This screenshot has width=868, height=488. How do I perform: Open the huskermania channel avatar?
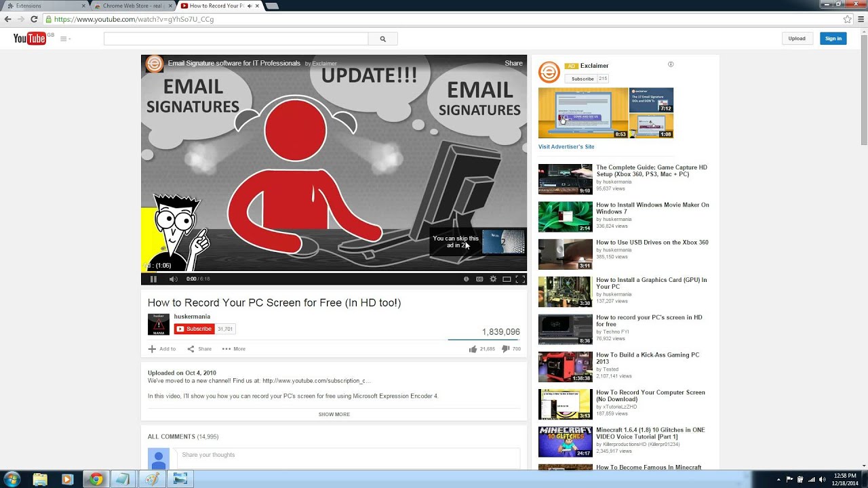pyautogui.click(x=159, y=324)
